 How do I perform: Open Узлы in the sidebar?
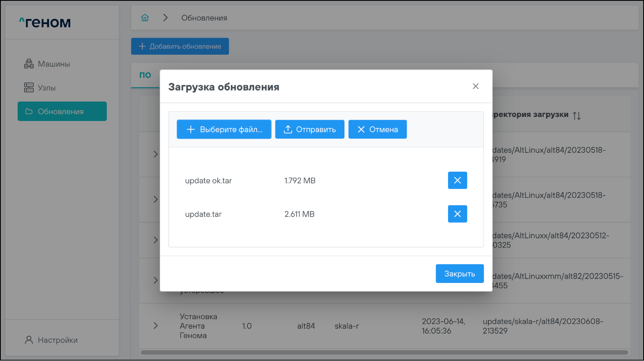point(47,88)
